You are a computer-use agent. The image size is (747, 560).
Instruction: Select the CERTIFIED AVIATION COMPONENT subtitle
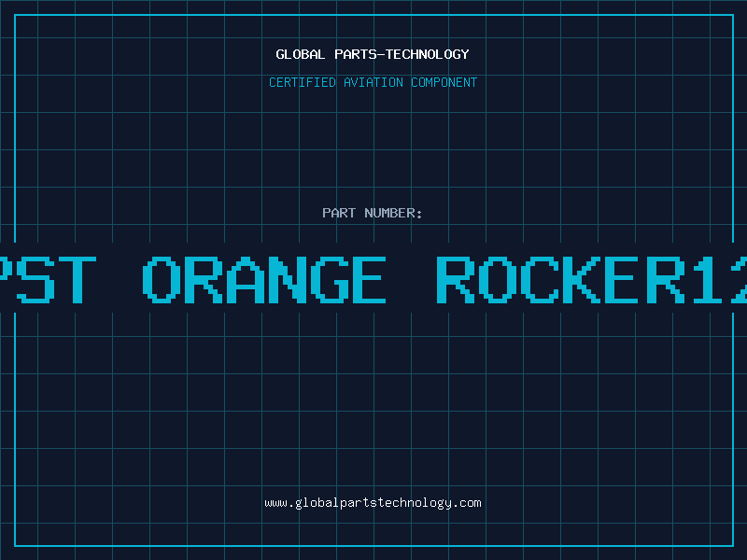pos(373,82)
